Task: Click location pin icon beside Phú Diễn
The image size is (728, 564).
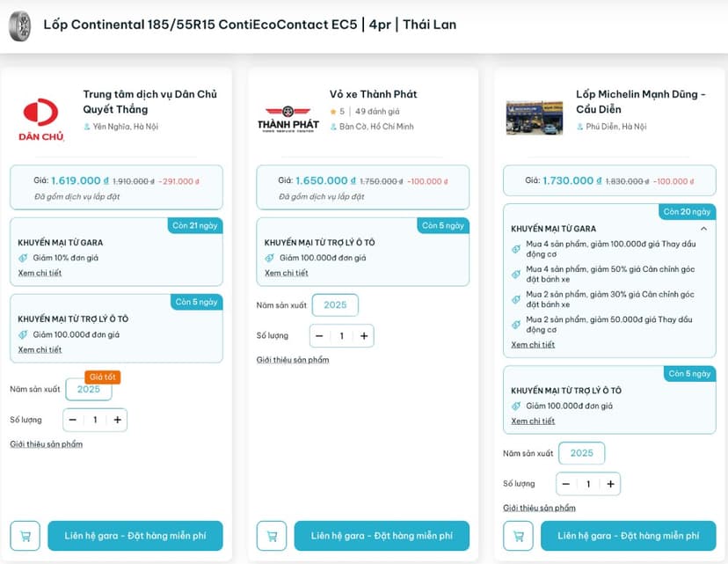Action: 579,127
